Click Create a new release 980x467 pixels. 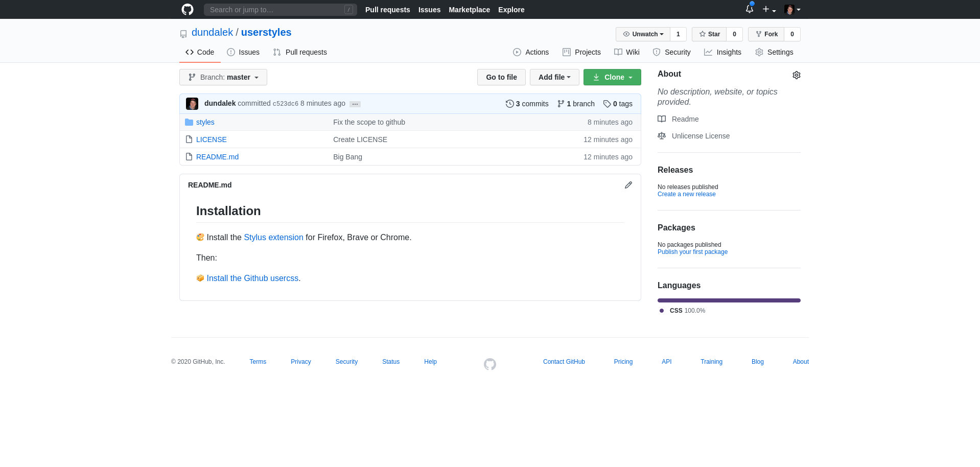[686, 194]
